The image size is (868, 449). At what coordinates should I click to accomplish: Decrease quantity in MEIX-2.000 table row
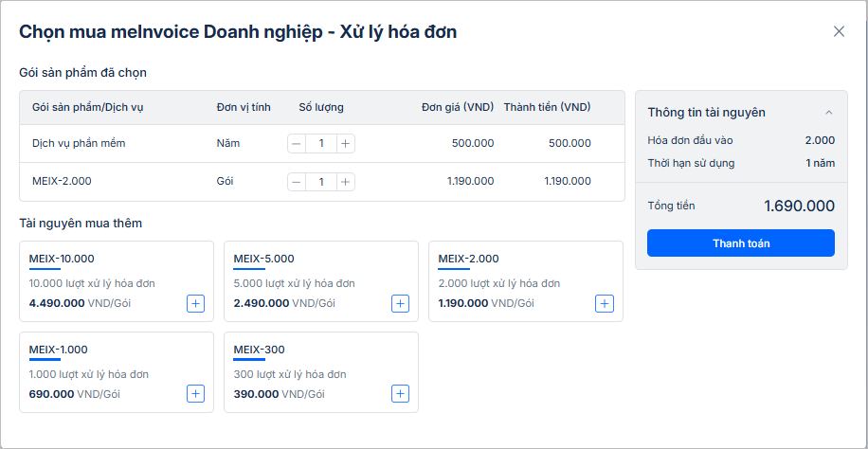(x=298, y=182)
